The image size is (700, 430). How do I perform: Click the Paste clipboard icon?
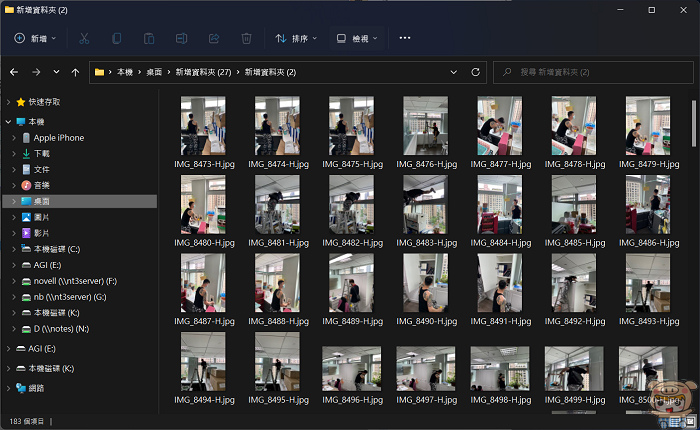(149, 38)
